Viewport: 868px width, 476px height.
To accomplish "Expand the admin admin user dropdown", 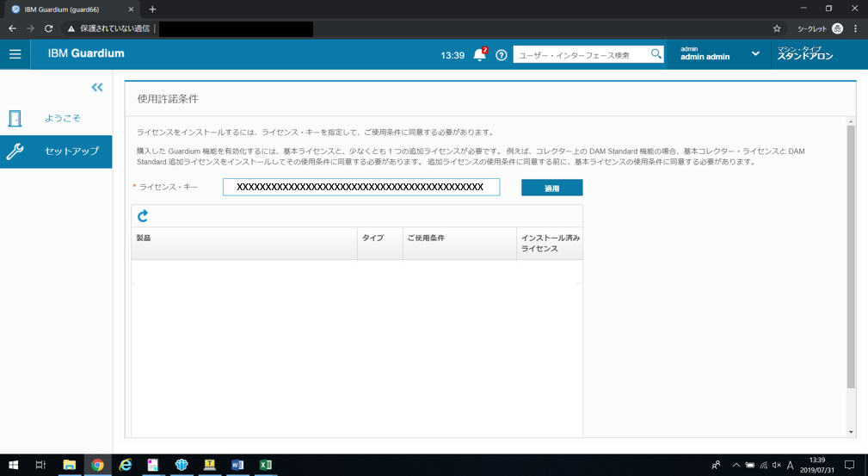I will click(x=755, y=53).
